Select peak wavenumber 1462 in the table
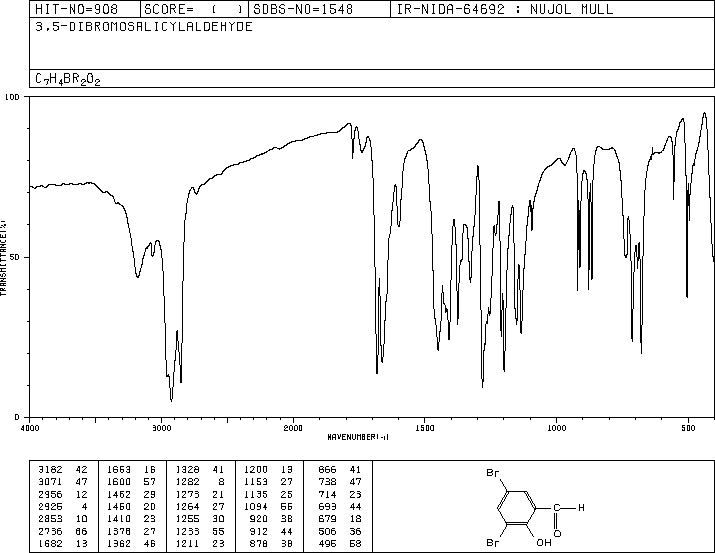Screen dimensions: 715x553 click(x=119, y=494)
